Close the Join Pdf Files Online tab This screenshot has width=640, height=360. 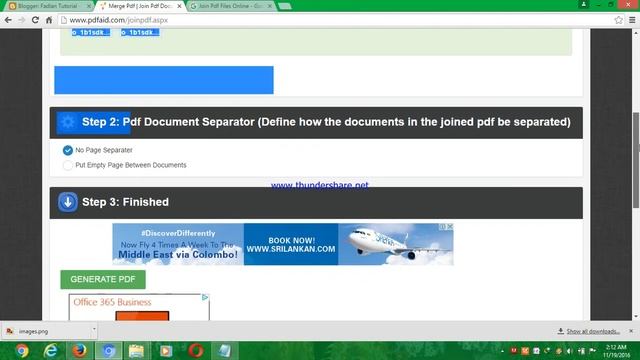[270, 6]
